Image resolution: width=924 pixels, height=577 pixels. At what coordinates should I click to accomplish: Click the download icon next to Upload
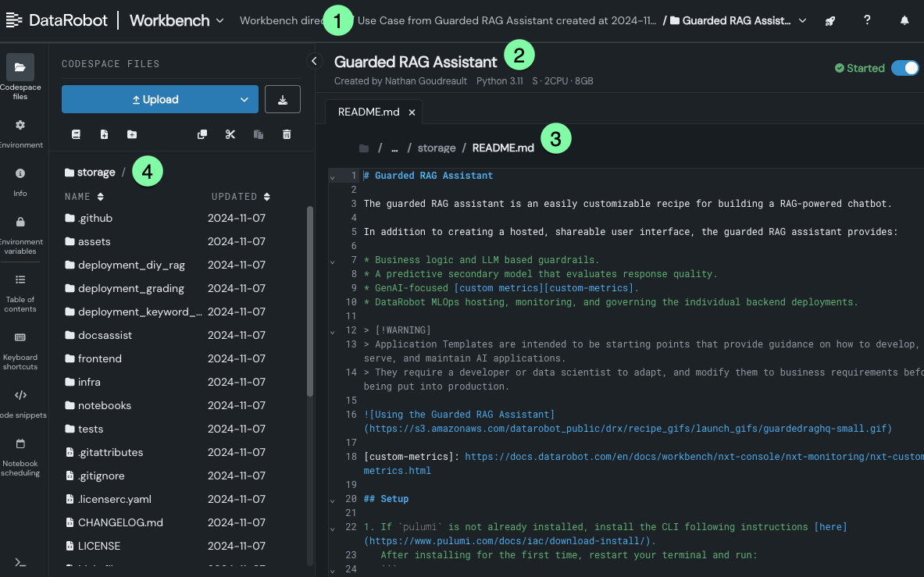click(283, 99)
